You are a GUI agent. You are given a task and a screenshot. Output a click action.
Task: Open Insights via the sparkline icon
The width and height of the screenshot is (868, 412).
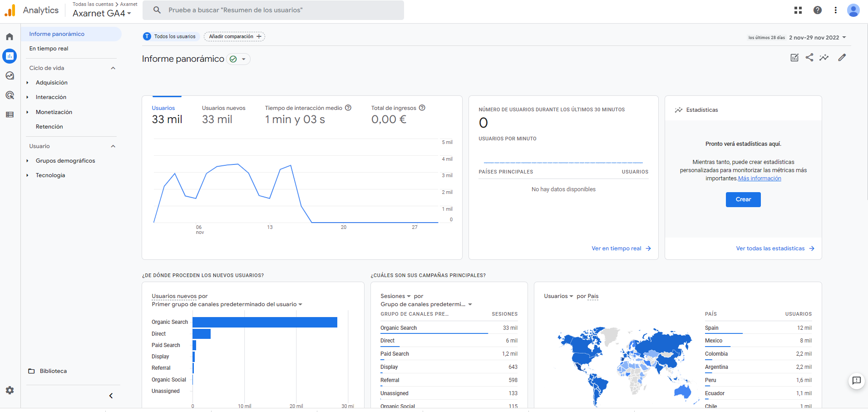825,57
